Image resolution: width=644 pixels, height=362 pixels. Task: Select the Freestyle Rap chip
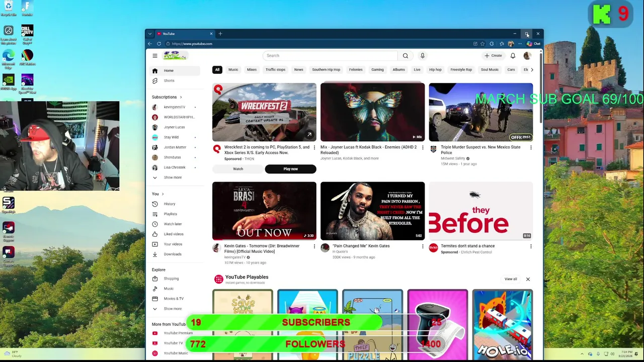tap(461, 70)
